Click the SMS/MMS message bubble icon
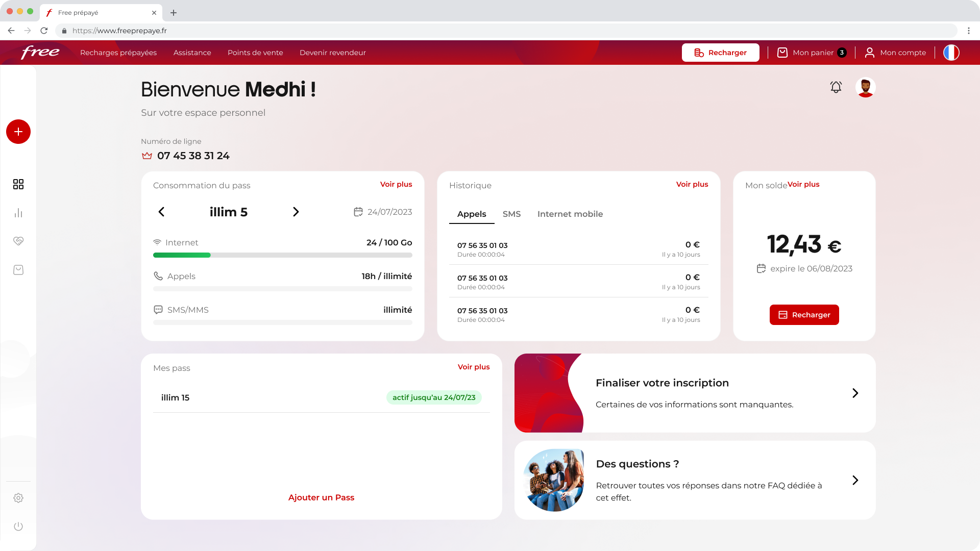The image size is (980, 551). (158, 310)
